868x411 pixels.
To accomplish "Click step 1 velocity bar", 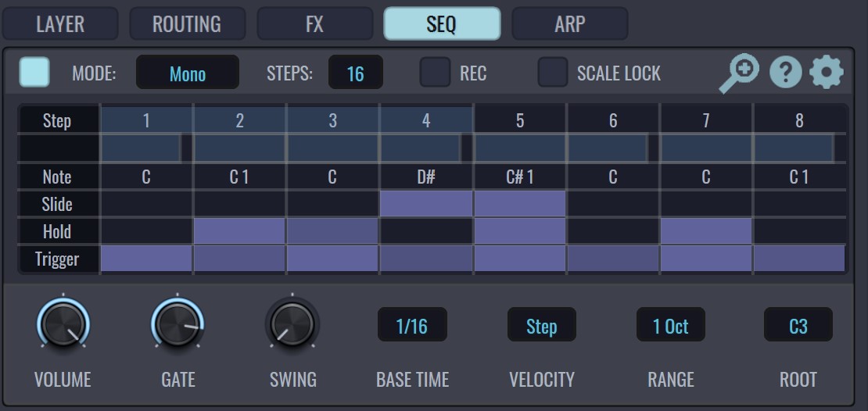I will [146, 148].
